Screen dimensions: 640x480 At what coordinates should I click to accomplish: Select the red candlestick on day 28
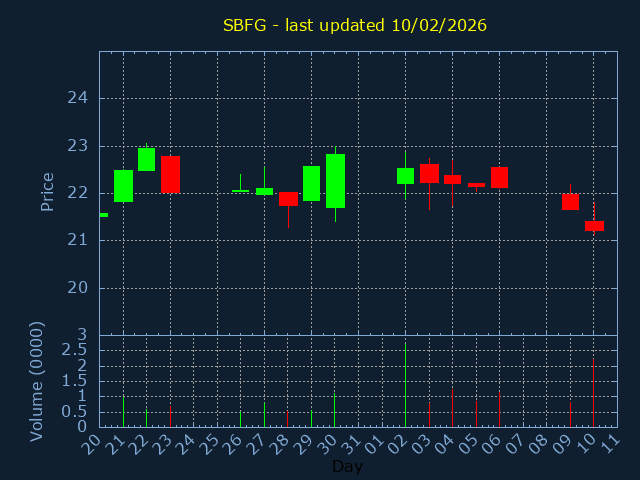288,198
